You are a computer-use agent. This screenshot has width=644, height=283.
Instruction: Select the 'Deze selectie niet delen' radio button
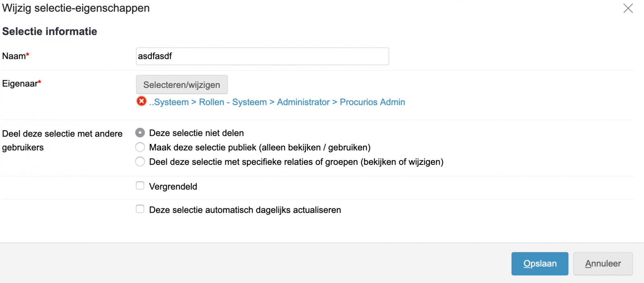coord(140,133)
